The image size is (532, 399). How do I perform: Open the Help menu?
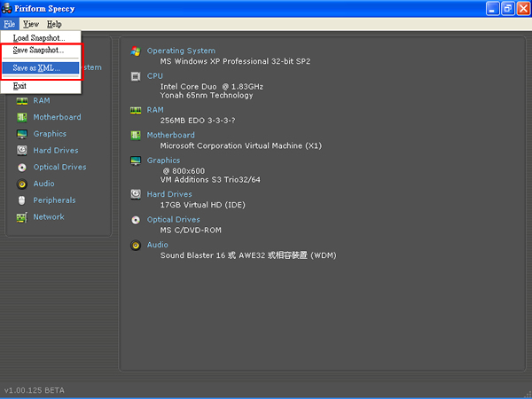(x=54, y=24)
